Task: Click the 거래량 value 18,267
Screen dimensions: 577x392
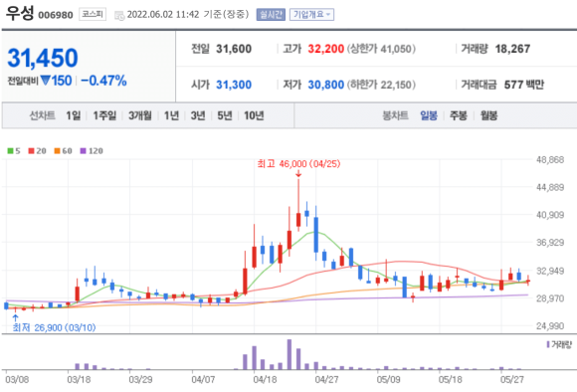Action: pos(512,49)
